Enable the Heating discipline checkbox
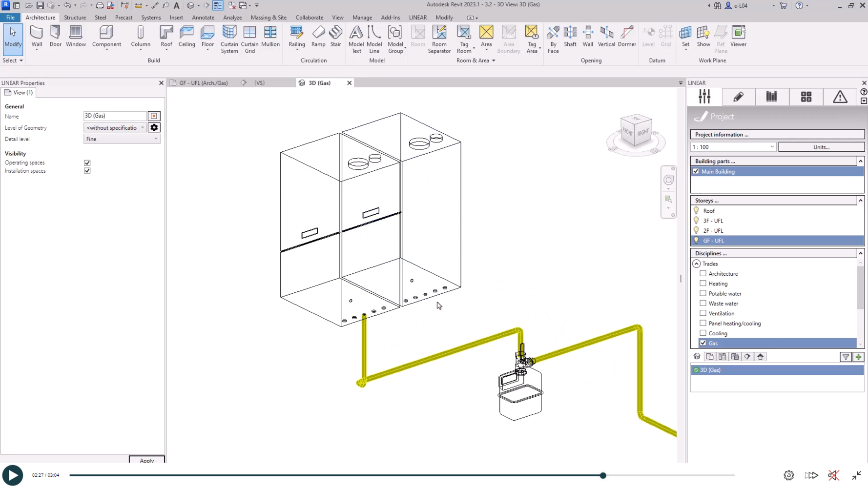This screenshot has width=868, height=488. [703, 284]
